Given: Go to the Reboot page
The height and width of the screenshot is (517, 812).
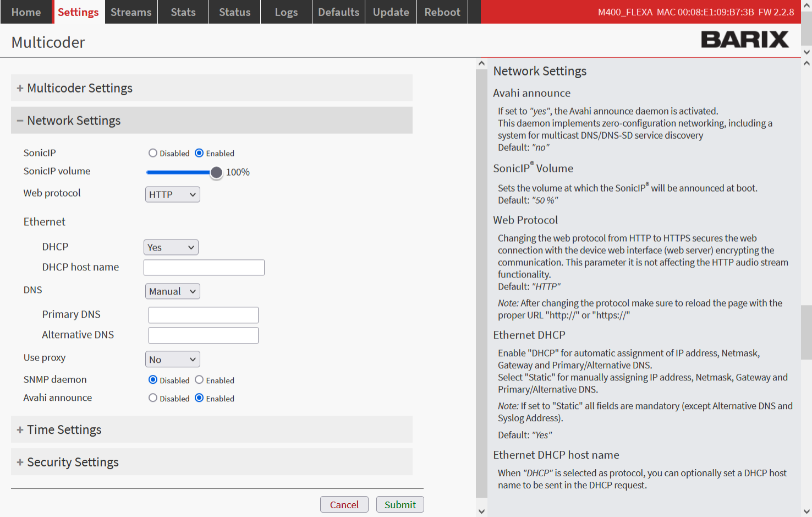Looking at the screenshot, I should coord(442,12).
